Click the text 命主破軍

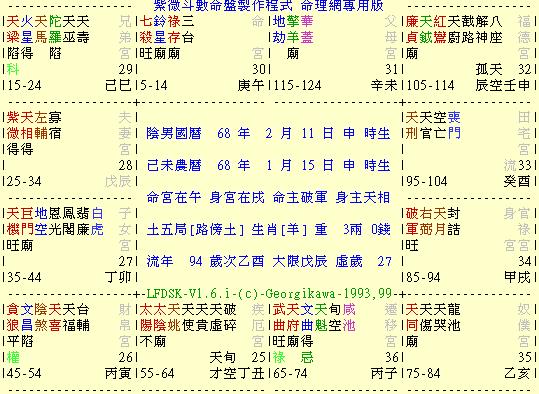click(x=300, y=197)
